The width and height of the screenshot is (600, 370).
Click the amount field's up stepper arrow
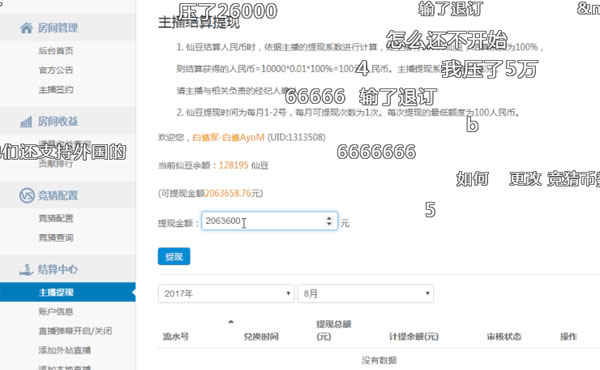(329, 218)
